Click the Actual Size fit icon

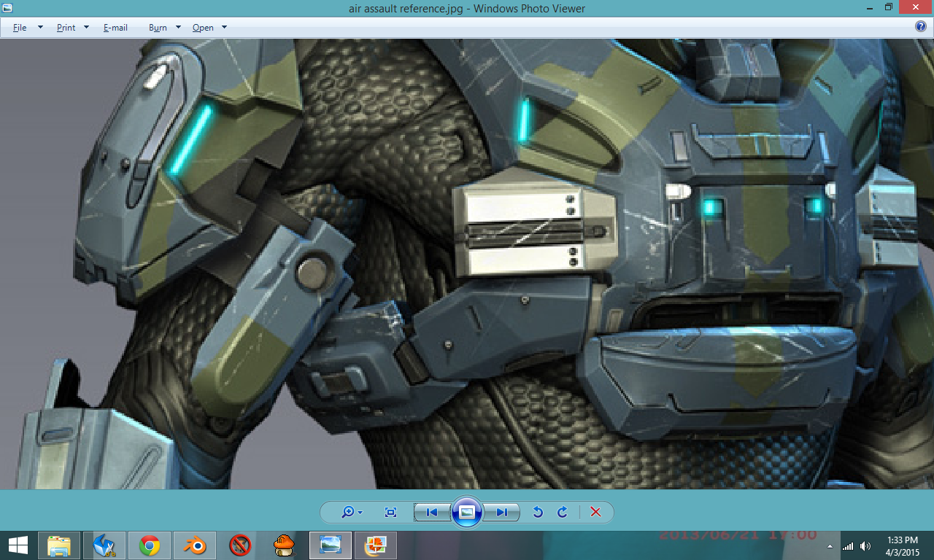[x=390, y=513]
